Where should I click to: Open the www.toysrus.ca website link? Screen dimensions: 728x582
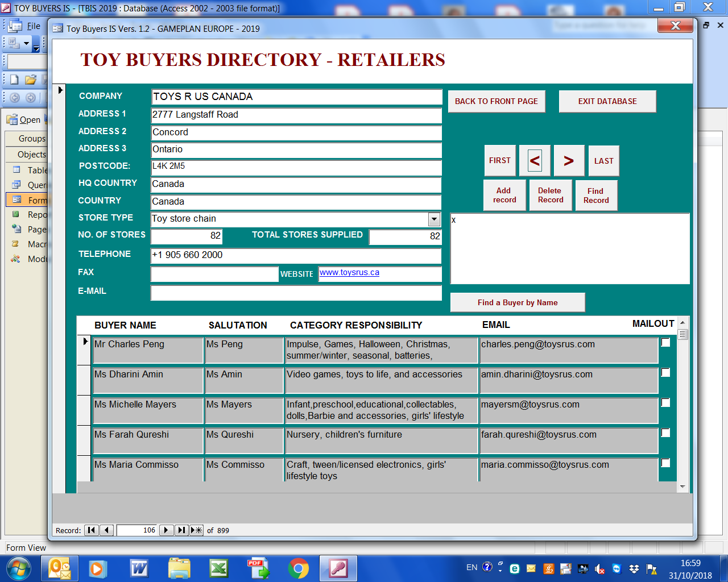click(349, 273)
